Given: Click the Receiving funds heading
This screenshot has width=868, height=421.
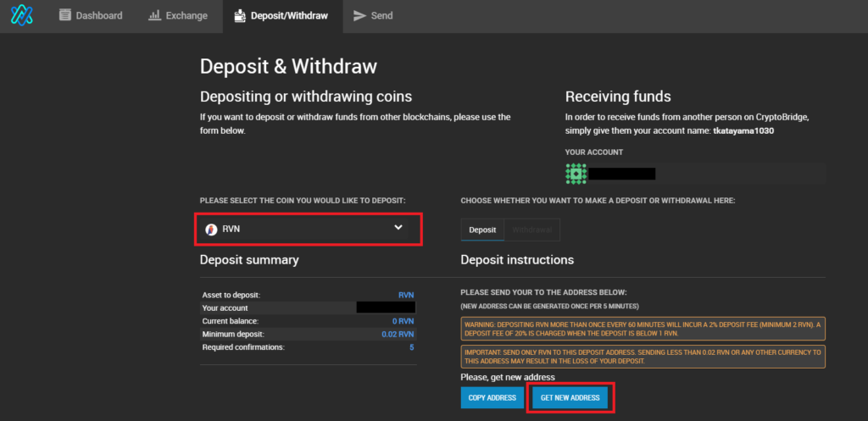Looking at the screenshot, I should point(618,97).
